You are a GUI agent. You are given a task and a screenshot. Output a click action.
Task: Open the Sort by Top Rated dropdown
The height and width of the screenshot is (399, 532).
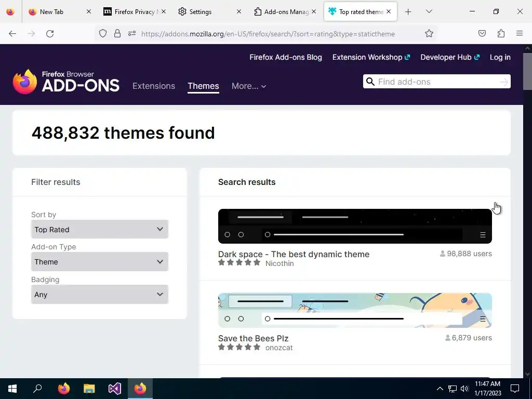[x=100, y=229]
